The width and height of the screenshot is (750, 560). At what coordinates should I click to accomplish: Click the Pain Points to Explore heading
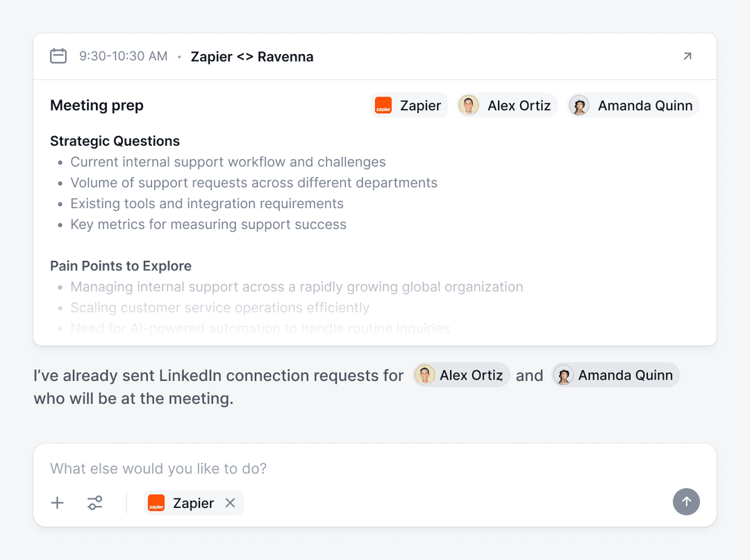coord(121,266)
